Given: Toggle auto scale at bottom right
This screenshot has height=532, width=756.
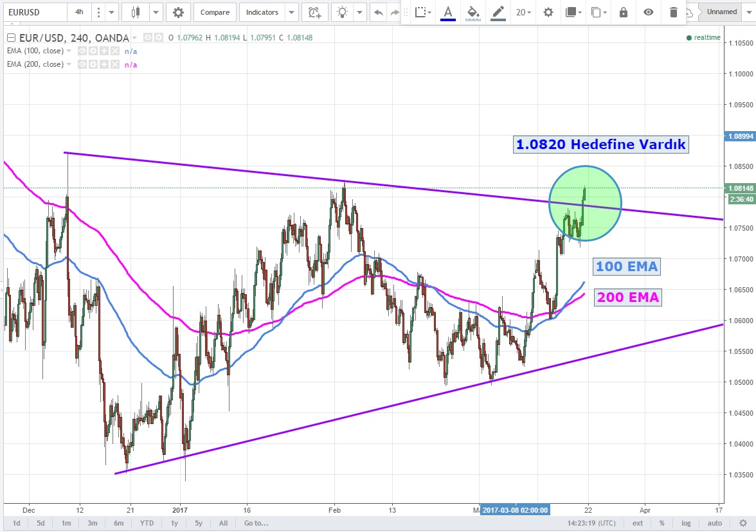Looking at the screenshot, I should [x=715, y=523].
